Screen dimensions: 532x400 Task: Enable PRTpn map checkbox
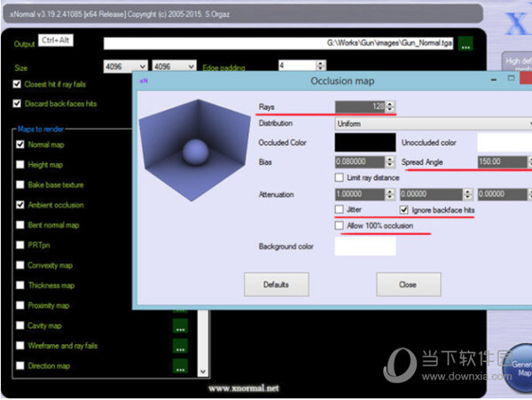(x=20, y=245)
